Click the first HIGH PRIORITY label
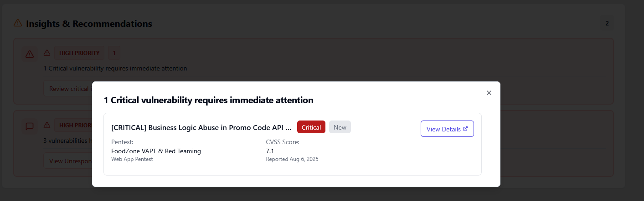The image size is (644, 201). pos(79,53)
